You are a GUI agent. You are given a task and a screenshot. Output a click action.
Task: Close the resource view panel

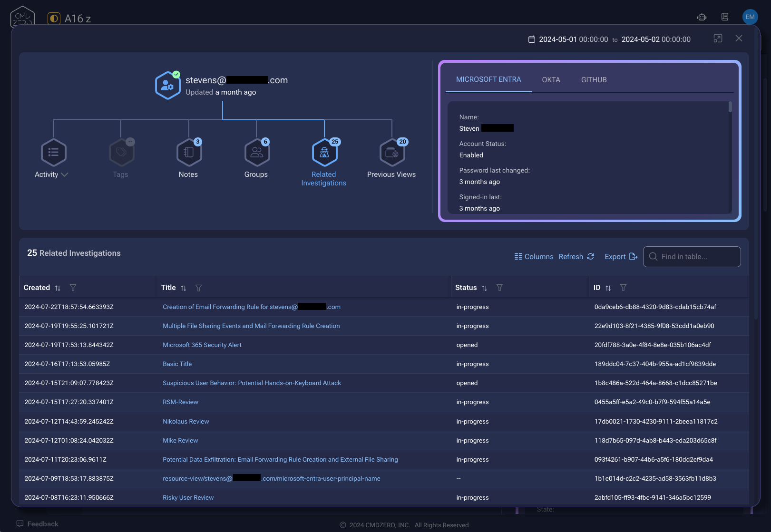[739, 39]
